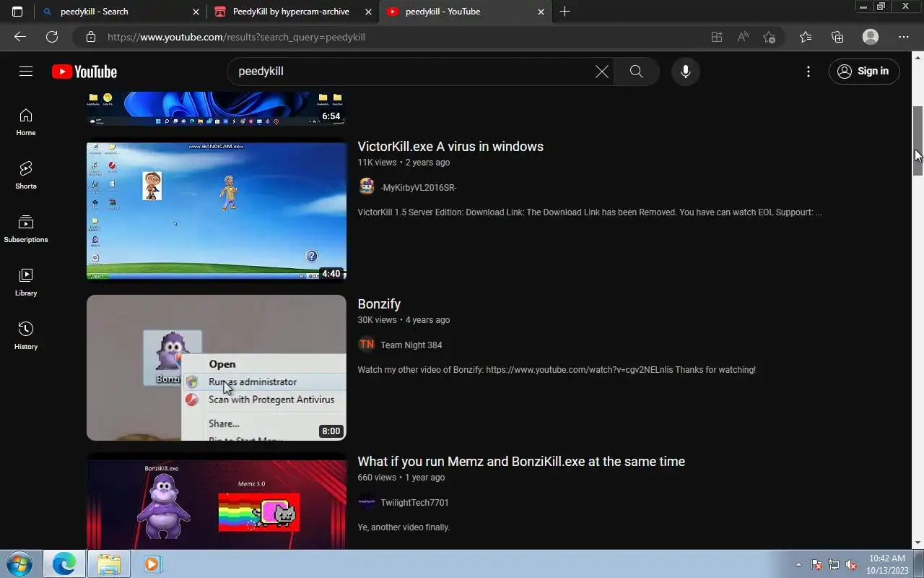This screenshot has width=924, height=578.
Task: Open Subscriptions in the sidebar
Action: tap(26, 229)
